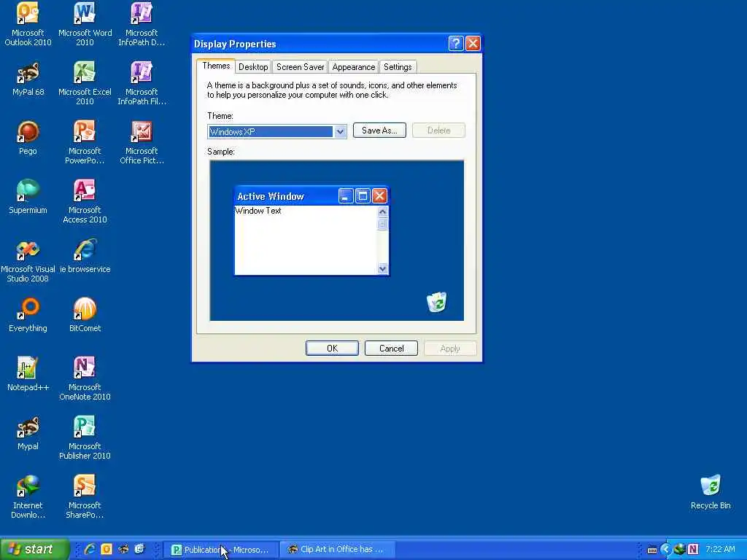
Task: Select MyPal 68 desktop shortcut
Action: (x=28, y=79)
